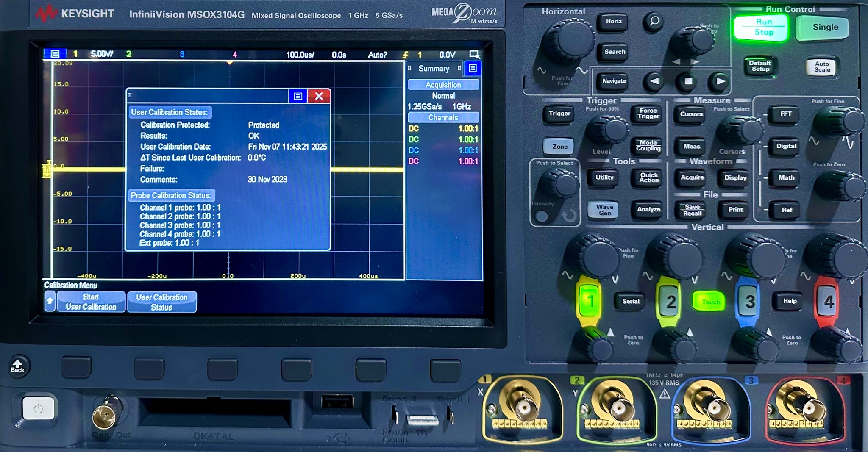Select the User Calibration Status softkey

click(x=161, y=302)
